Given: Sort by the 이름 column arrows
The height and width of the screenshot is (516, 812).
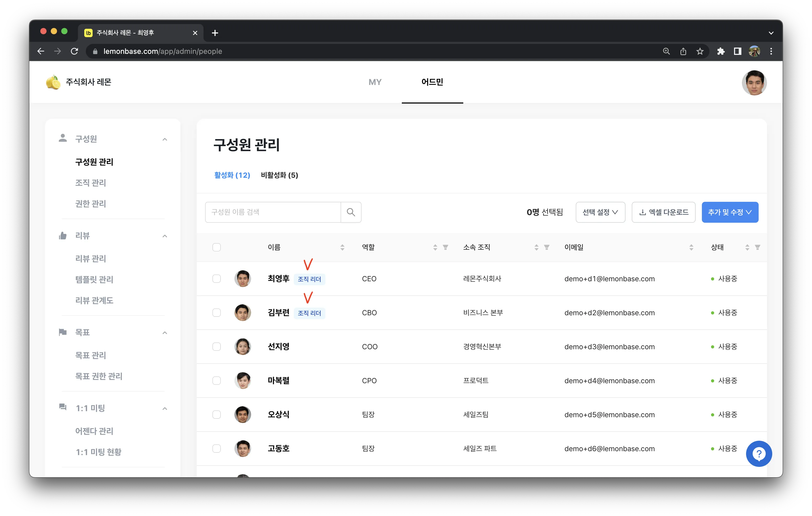Looking at the screenshot, I should click(342, 247).
